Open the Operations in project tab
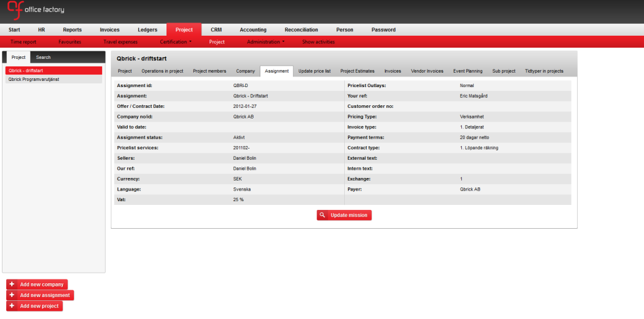The image size is (644, 319). click(162, 71)
